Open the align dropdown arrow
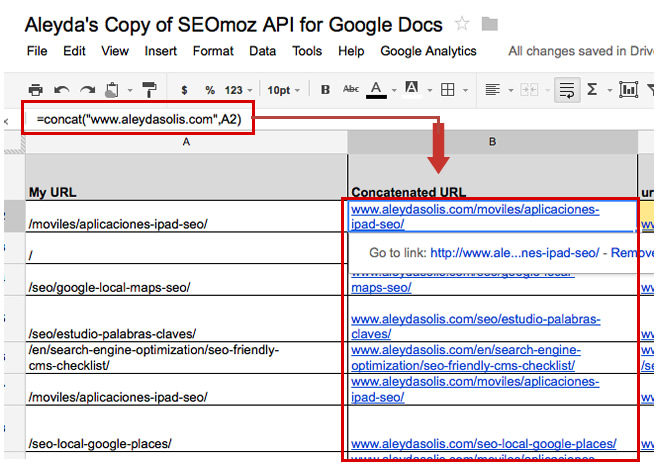This screenshot has width=661, height=464. (511, 90)
